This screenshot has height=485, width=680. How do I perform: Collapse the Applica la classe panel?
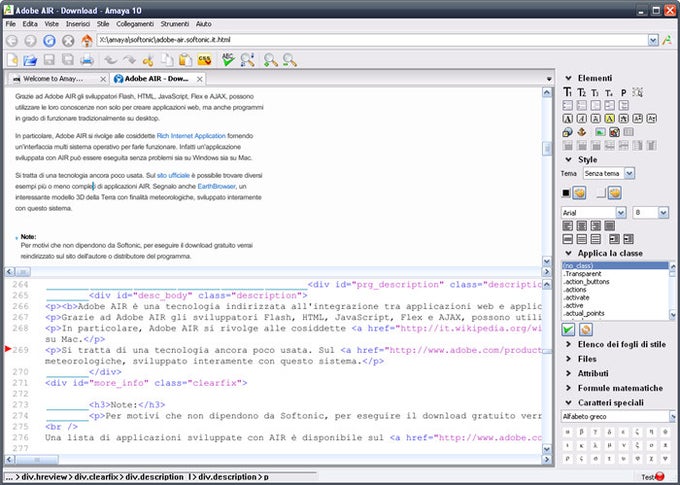[568, 253]
